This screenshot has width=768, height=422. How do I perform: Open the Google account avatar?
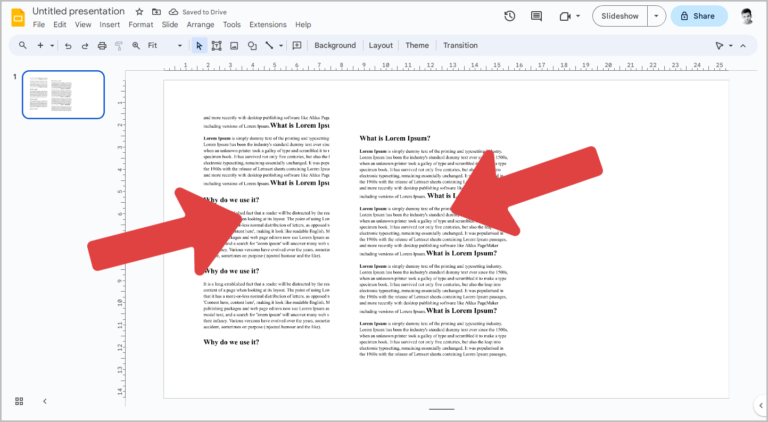point(746,16)
